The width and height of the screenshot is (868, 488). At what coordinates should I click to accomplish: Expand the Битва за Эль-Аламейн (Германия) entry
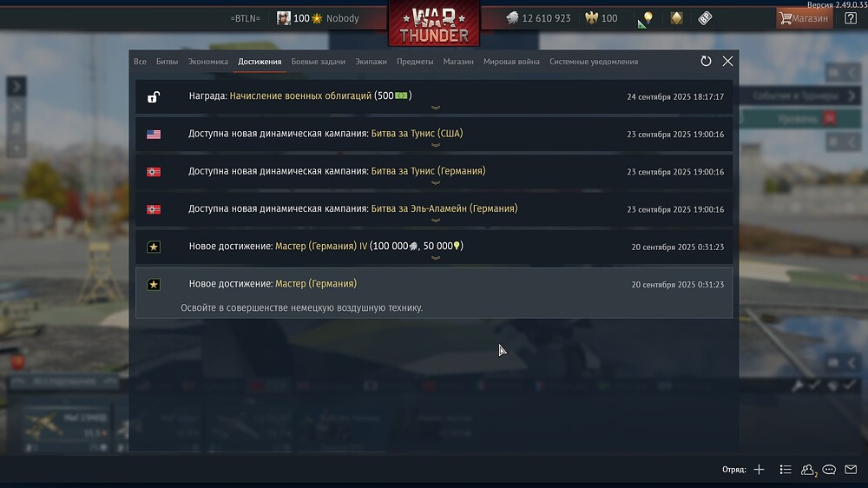coord(434,210)
